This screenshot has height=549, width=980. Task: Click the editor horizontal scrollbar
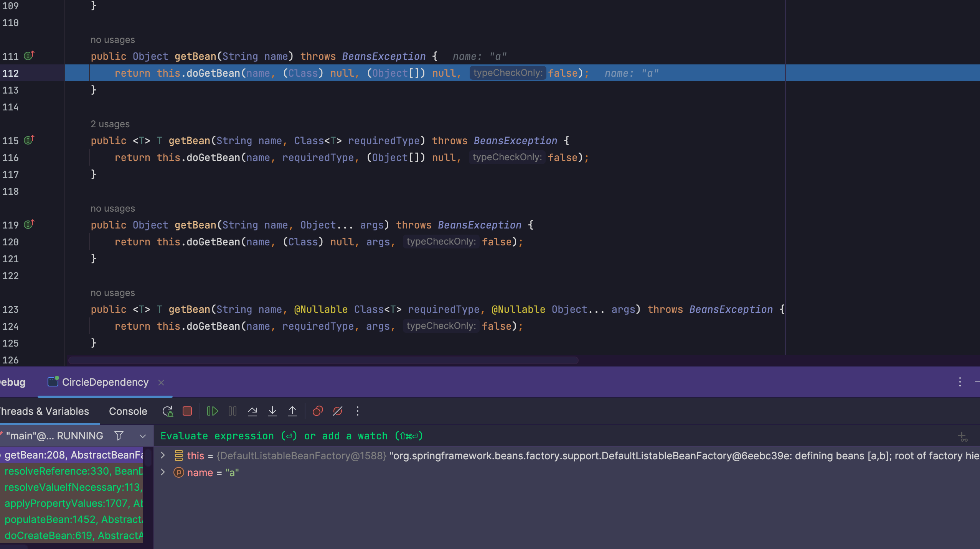click(323, 360)
